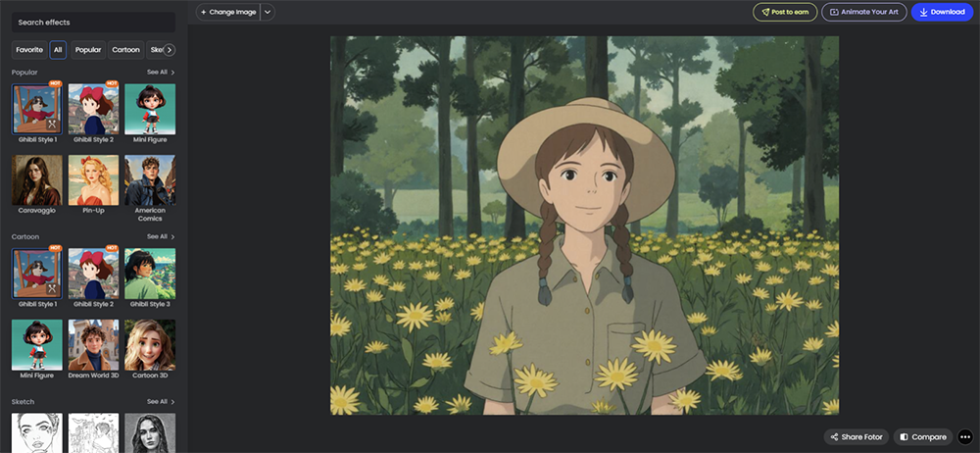Toggle the Compare view
Image resolution: width=980 pixels, height=453 pixels.
(x=923, y=436)
